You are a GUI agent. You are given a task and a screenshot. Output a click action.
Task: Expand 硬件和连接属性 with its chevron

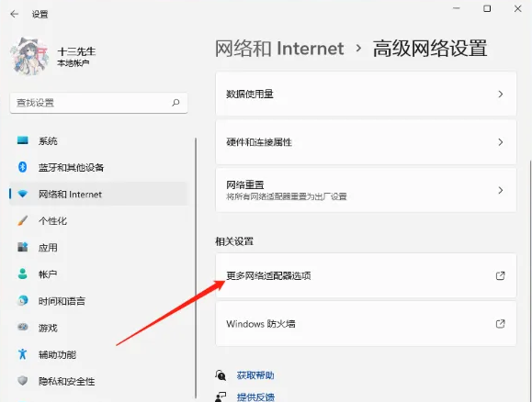coord(501,142)
